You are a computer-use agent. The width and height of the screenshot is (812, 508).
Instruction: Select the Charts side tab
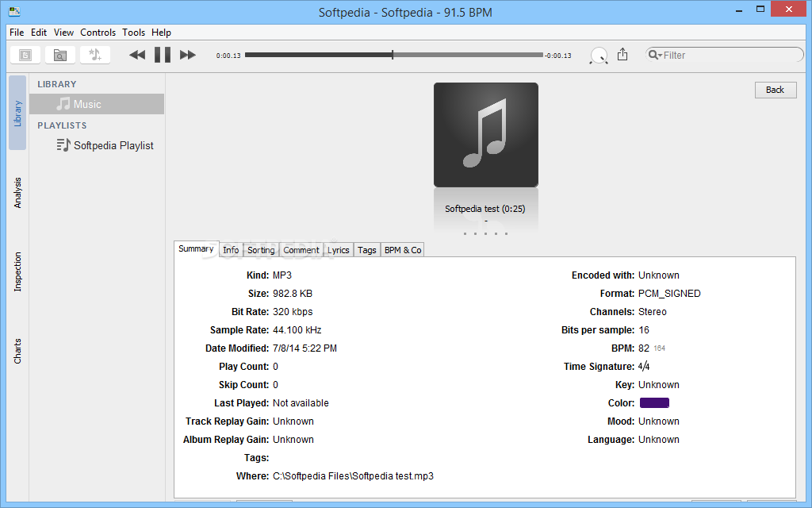(17, 351)
